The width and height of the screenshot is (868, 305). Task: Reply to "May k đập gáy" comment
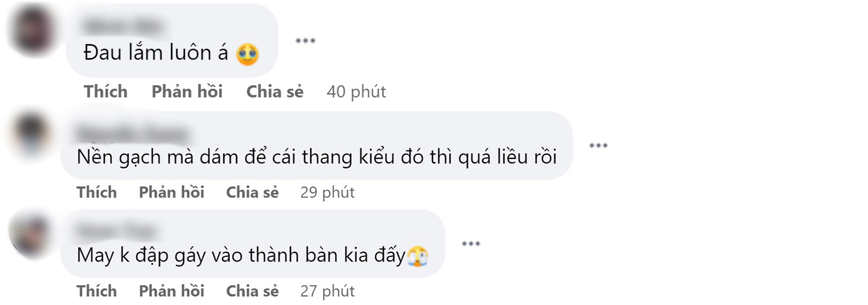[x=172, y=291]
